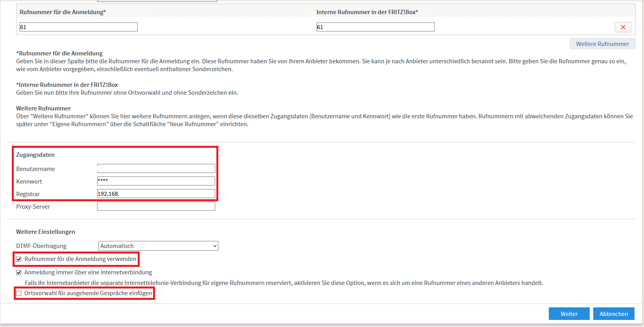The image size is (644, 327).
Task: Open the DTMF-Übertragung dropdown
Action: [x=158, y=246]
